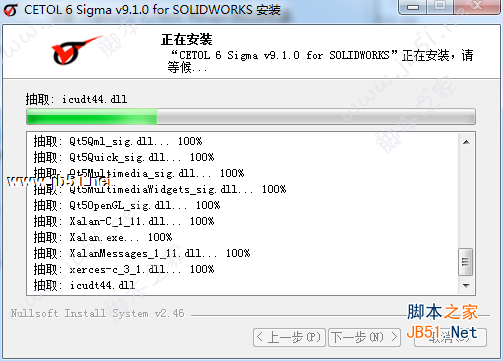The image size is (503, 361).
Task: Click the red checkmark CETOL logo in the header
Action: (x=76, y=51)
